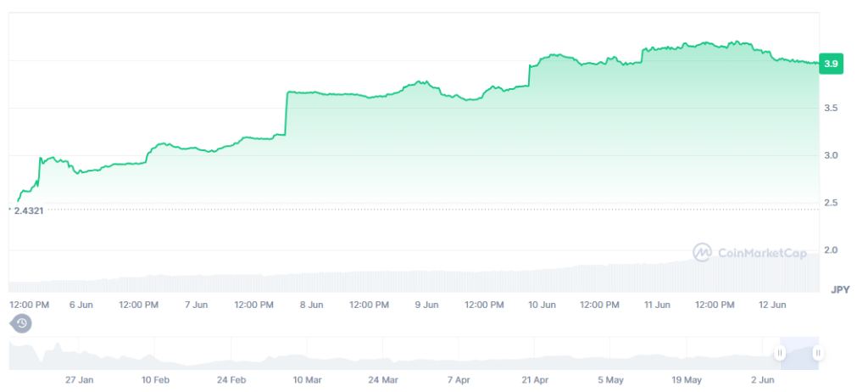This screenshot has width=868, height=392.
Task: Click the 2.4321 starting price label
Action: (x=29, y=210)
